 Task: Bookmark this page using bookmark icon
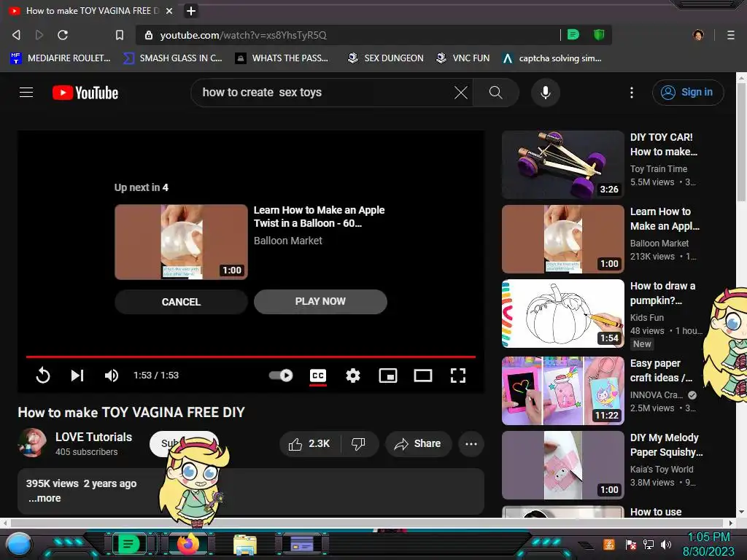tap(120, 35)
